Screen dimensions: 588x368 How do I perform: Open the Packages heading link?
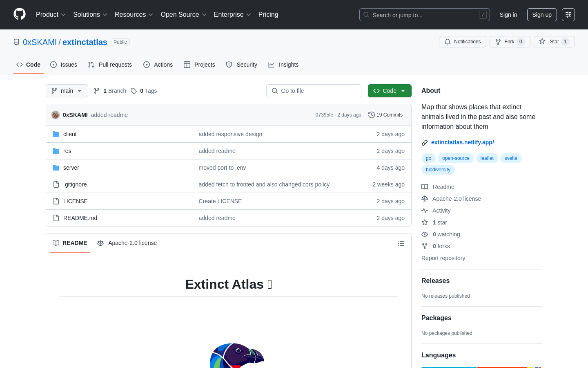pyautogui.click(x=437, y=318)
